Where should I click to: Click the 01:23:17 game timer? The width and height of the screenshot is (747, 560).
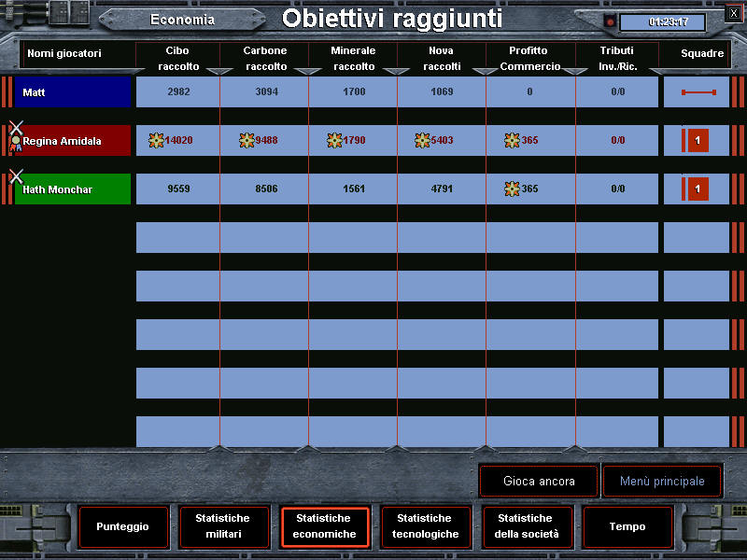[x=662, y=21]
